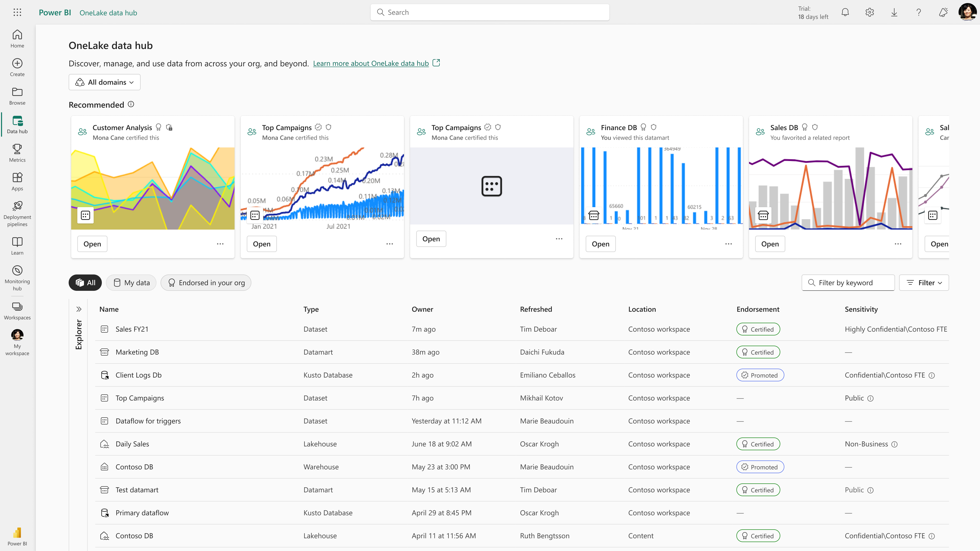Screen dimensions: 980x551
Task: Open Deployment pipelines in sidebar
Action: 17,213
